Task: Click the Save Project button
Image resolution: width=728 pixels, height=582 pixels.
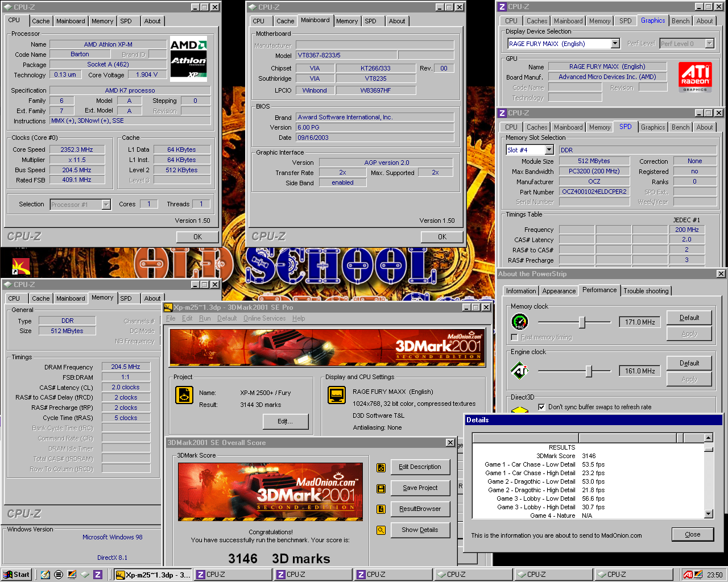Action: point(420,488)
